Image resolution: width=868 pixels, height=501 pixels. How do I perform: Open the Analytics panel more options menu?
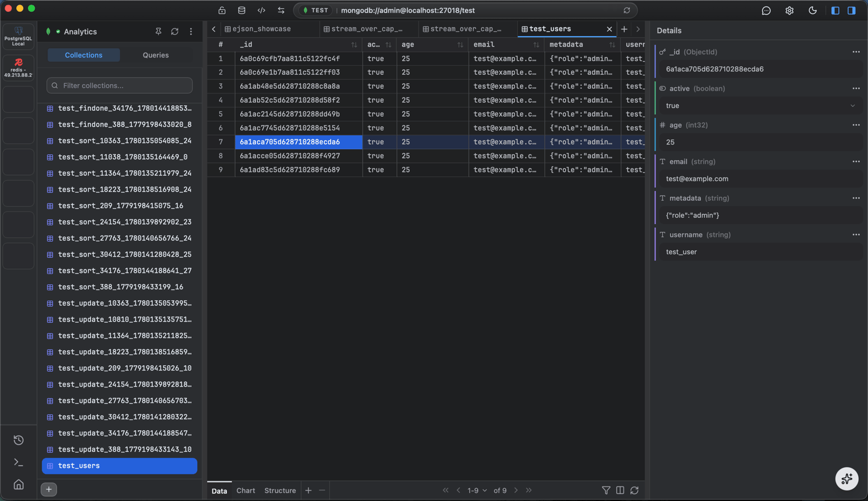click(191, 32)
